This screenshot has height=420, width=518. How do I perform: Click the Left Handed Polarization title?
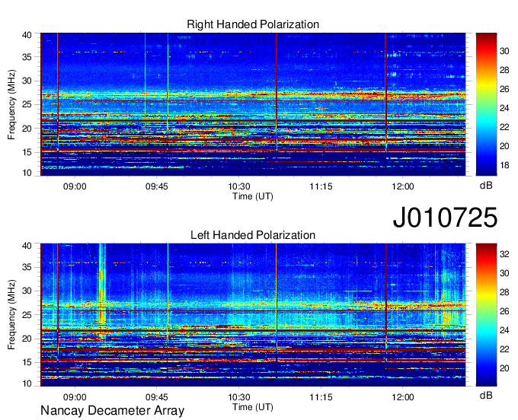[253, 235]
